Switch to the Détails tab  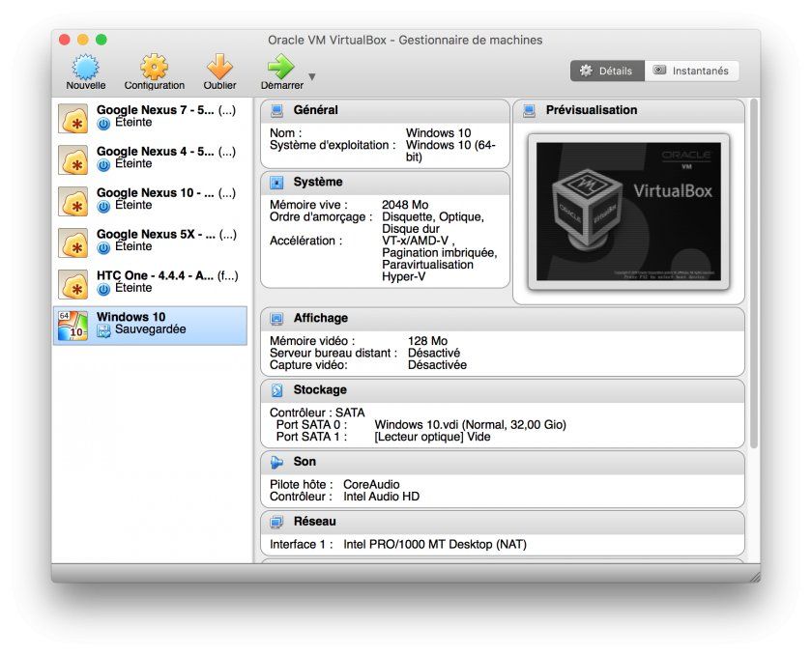click(x=609, y=70)
